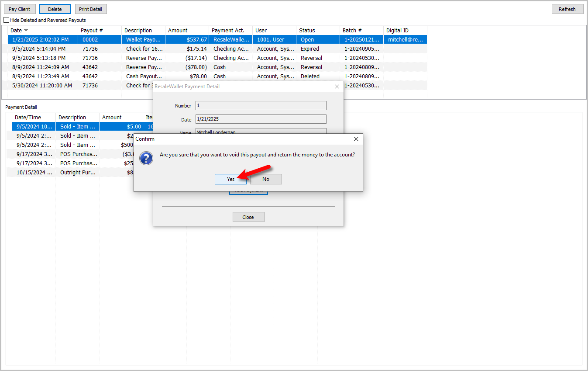Image resolution: width=588 pixels, height=371 pixels.
Task: Click the Number field showing 1
Action: pos(261,106)
